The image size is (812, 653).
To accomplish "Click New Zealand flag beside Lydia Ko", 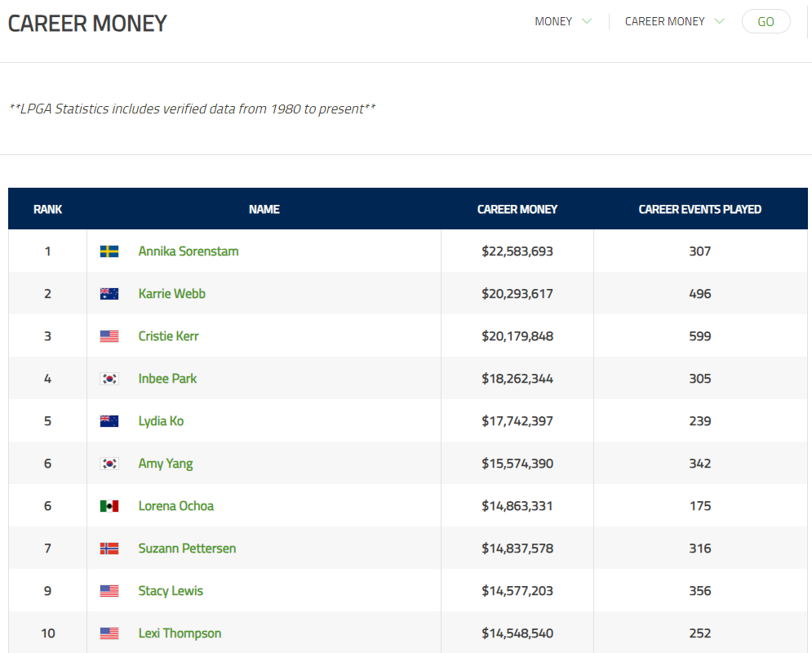I will tap(109, 421).
